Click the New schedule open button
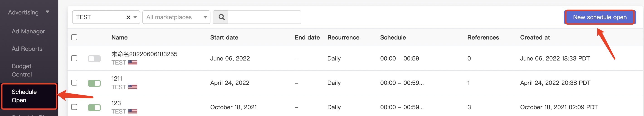 (x=600, y=17)
